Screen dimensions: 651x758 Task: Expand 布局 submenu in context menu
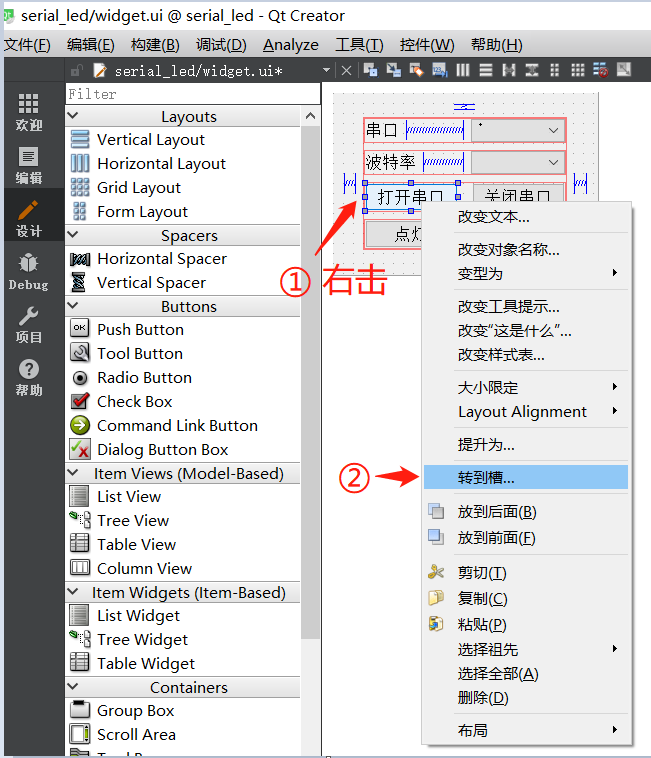[526, 730]
